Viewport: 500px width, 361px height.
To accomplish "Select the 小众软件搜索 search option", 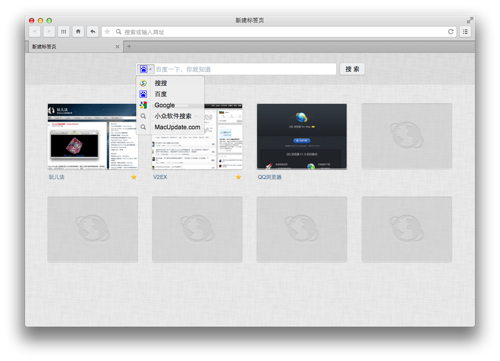I will coord(170,116).
